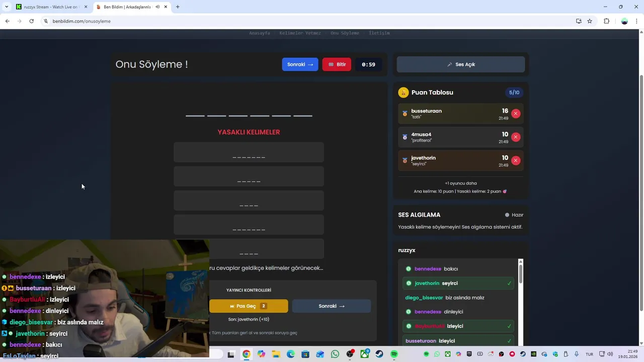
Task: Open Kelimeler Yetmez nav link
Action: pos(300,33)
